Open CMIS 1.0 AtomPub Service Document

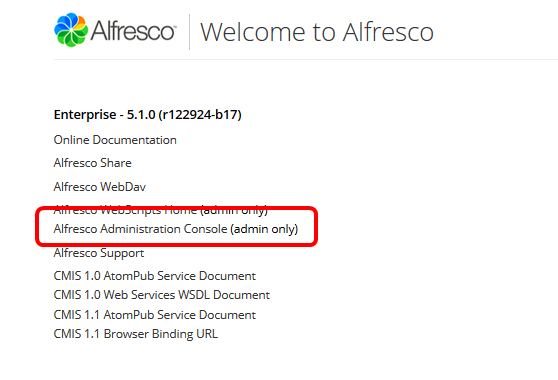[x=154, y=276]
